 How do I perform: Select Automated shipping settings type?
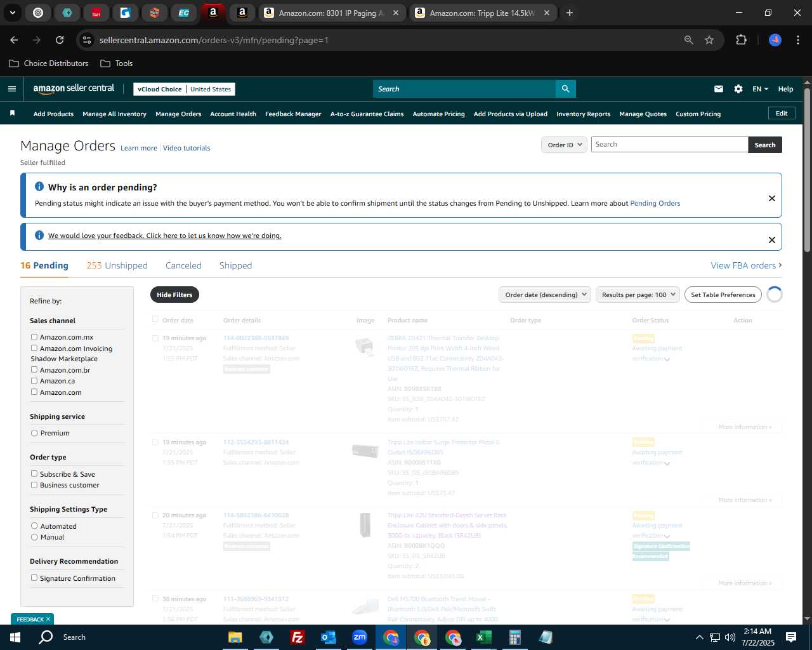[x=34, y=526]
